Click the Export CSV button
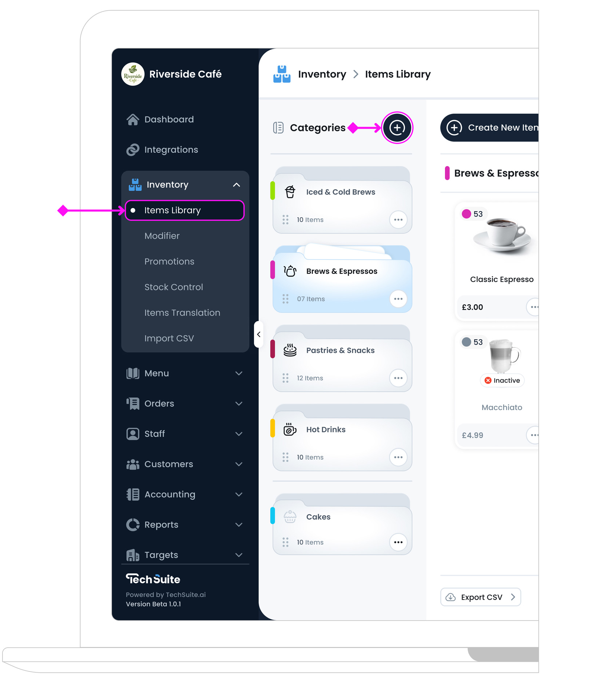 (x=480, y=597)
